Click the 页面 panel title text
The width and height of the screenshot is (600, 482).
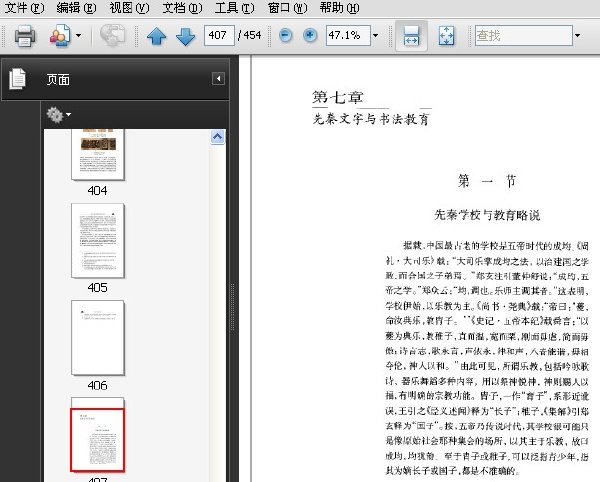tap(58, 80)
